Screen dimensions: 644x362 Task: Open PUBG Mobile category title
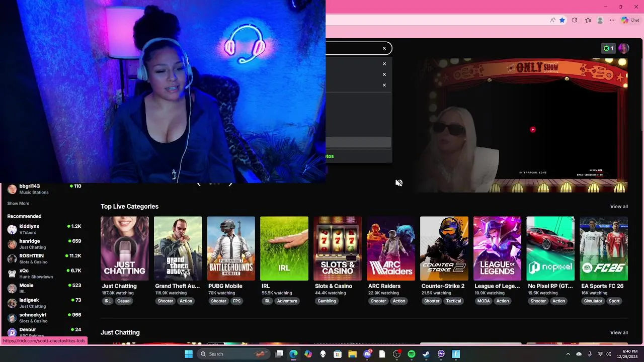pyautogui.click(x=225, y=286)
